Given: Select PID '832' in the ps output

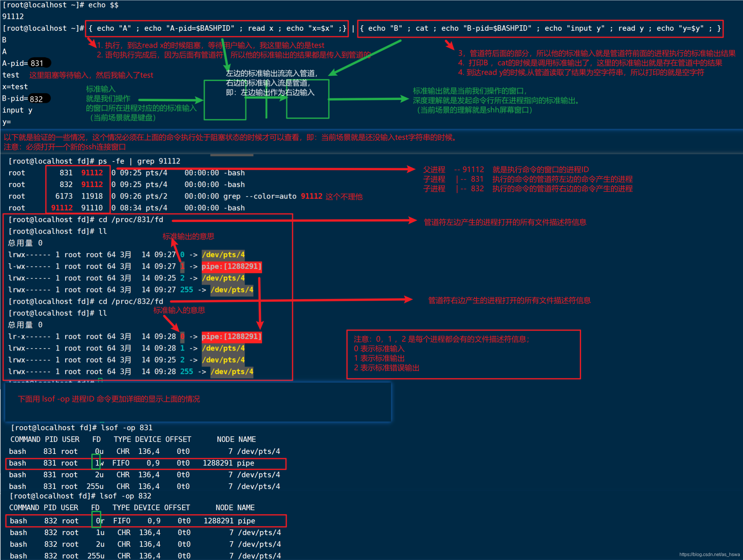Looking at the screenshot, I should tap(66, 185).
